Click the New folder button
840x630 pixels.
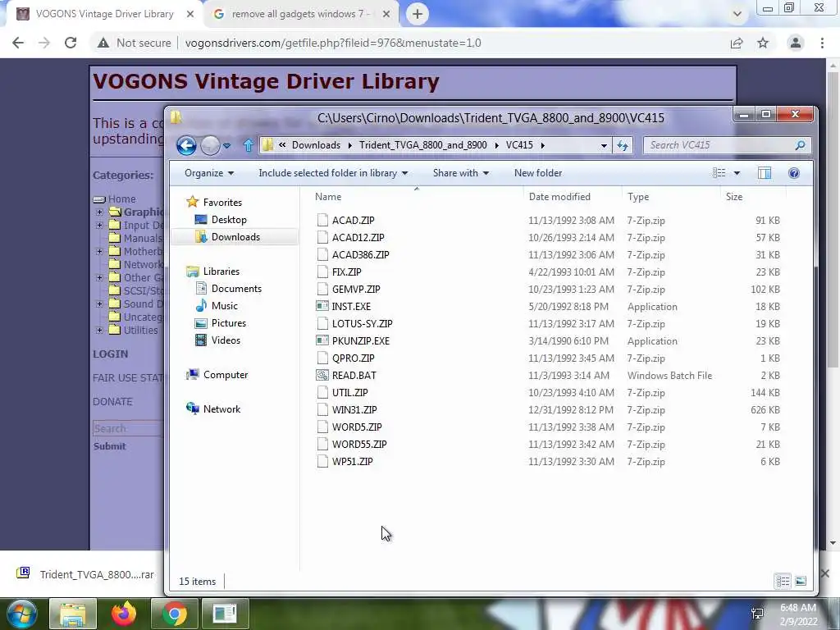click(538, 173)
